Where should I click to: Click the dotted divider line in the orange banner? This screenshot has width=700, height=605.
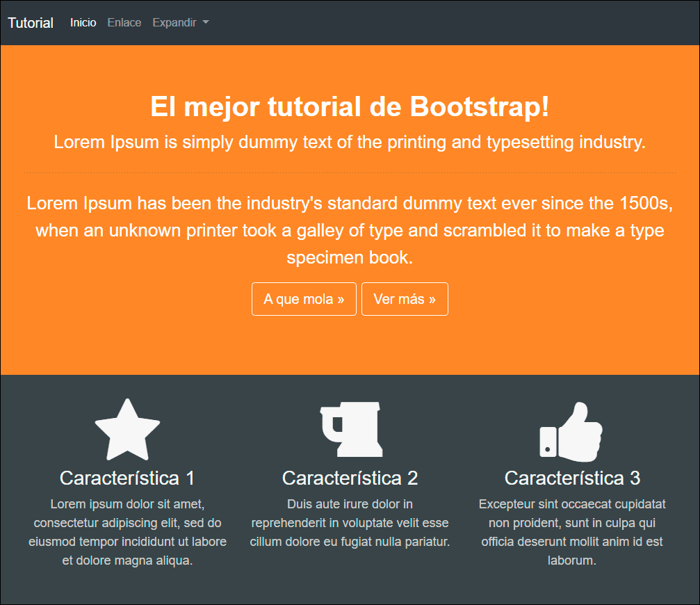[350, 172]
